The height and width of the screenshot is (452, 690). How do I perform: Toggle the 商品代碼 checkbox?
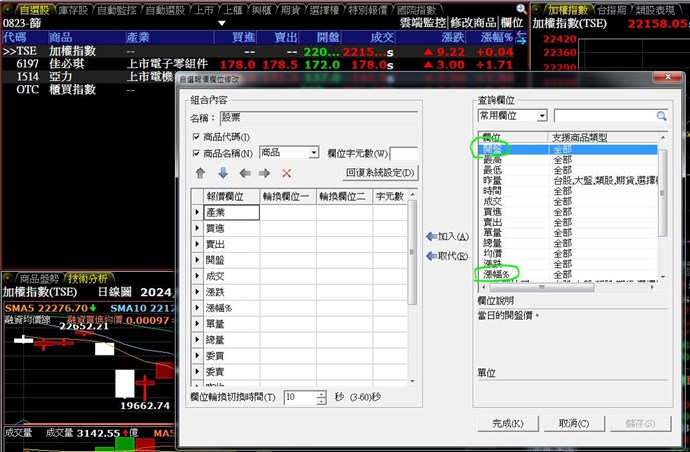196,137
